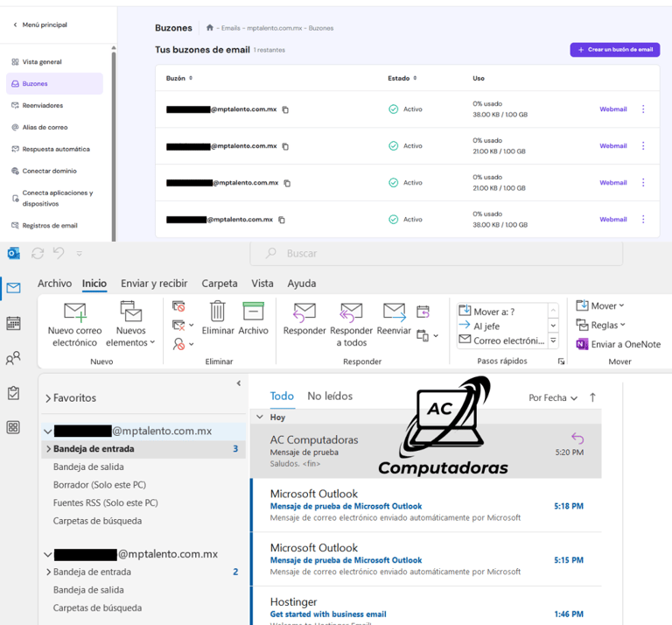Open Outlook Tasks view
The width and height of the screenshot is (672, 625).
(13, 393)
